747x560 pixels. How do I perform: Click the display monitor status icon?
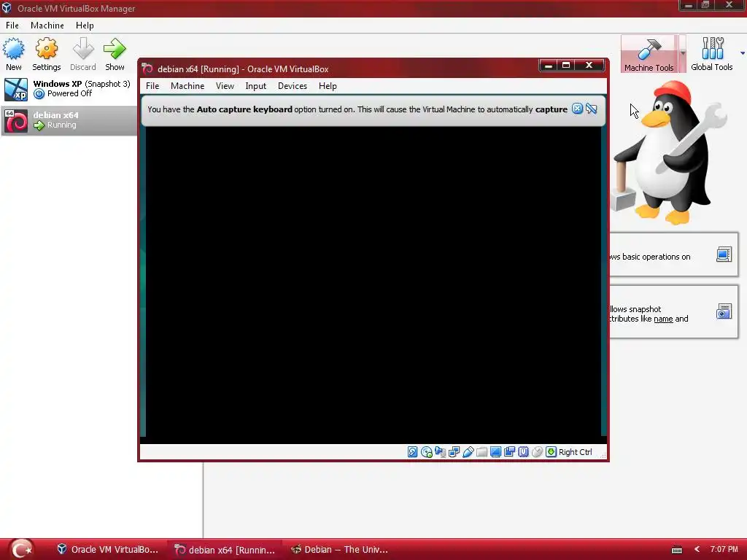[x=495, y=452]
